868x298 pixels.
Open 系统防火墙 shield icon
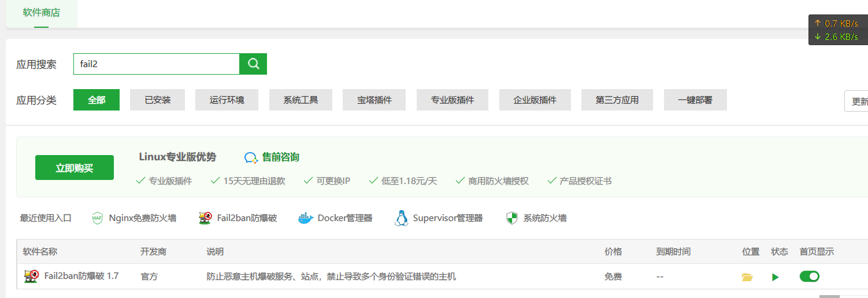click(x=512, y=218)
